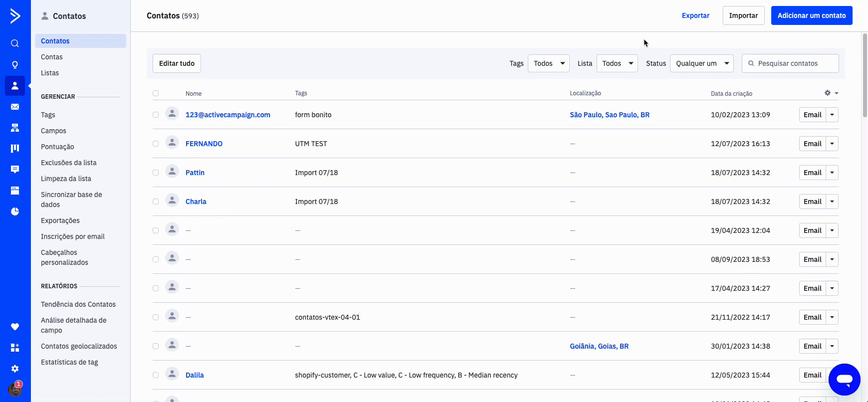Open Deals pipeline icon in sidebar

point(15,148)
